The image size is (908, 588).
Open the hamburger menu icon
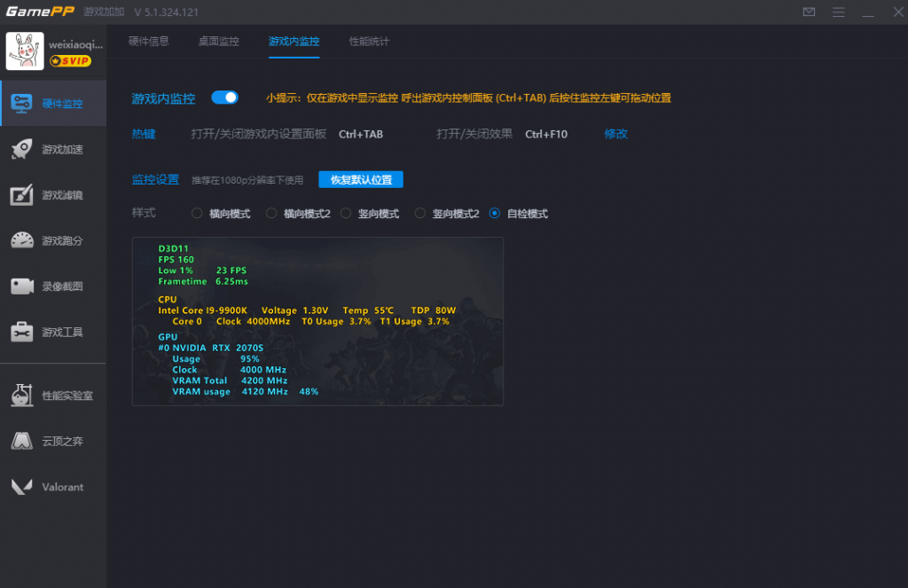[x=839, y=12]
